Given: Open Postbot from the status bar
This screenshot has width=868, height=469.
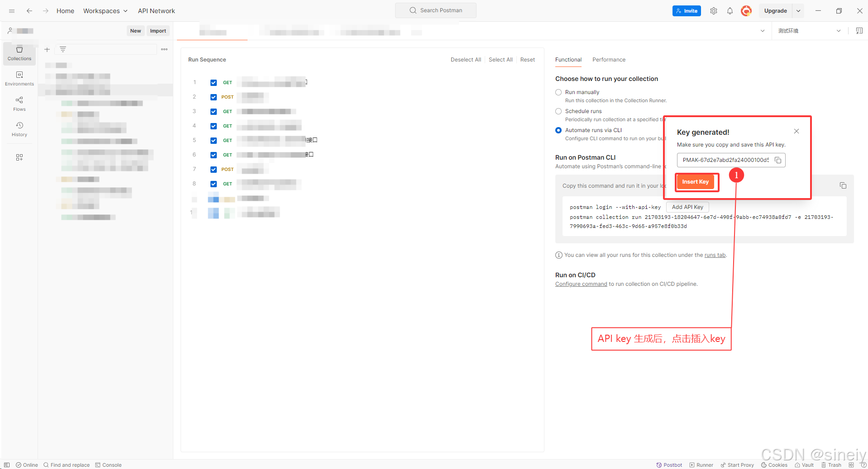Looking at the screenshot, I should (669, 465).
